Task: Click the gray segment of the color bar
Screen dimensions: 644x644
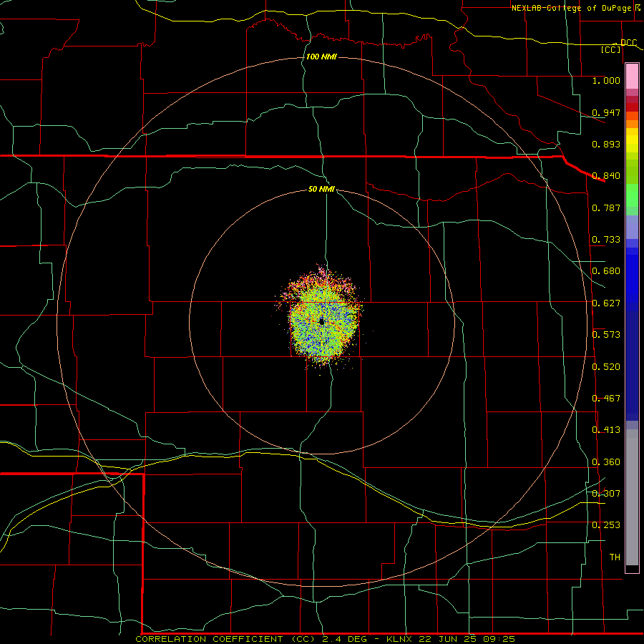Action: pos(632,497)
